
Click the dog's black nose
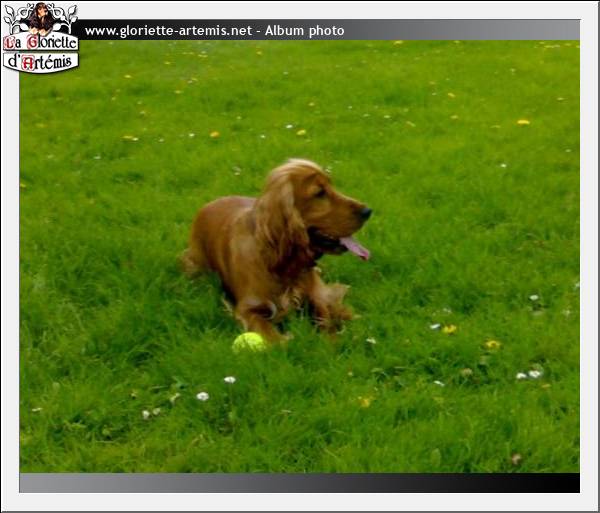click(366, 212)
